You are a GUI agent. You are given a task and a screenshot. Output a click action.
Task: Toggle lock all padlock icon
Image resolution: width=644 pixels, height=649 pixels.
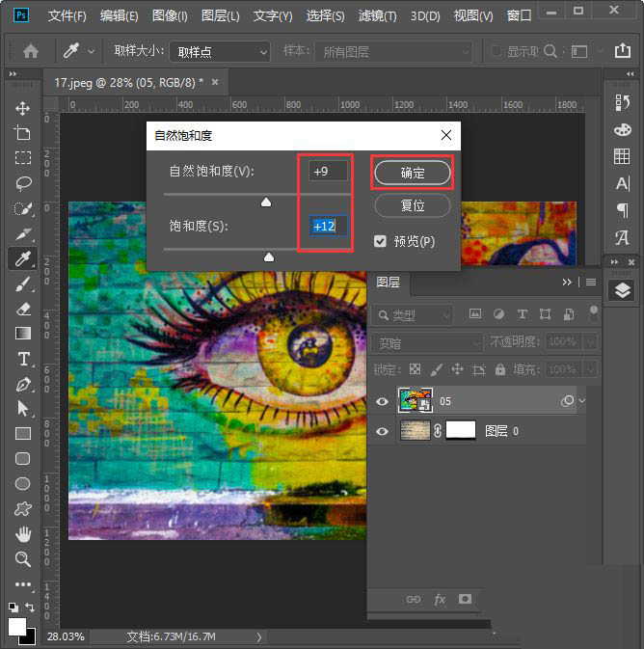pyautogui.click(x=500, y=368)
